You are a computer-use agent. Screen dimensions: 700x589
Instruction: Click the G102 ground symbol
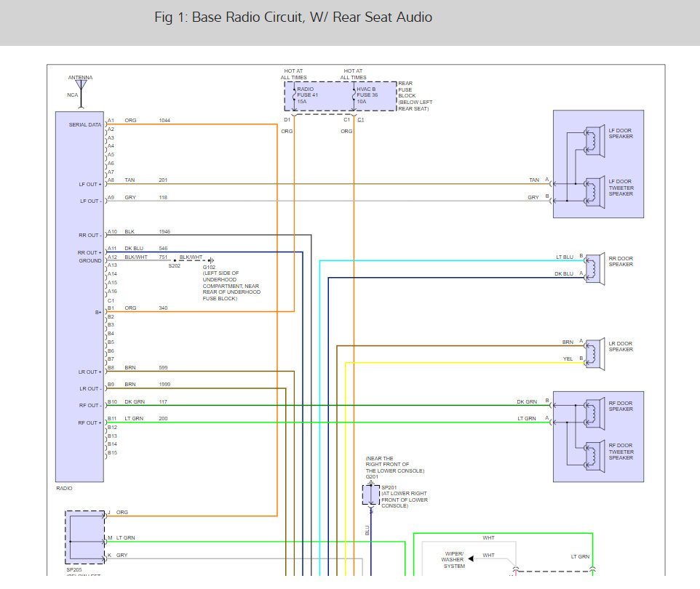click(x=211, y=260)
